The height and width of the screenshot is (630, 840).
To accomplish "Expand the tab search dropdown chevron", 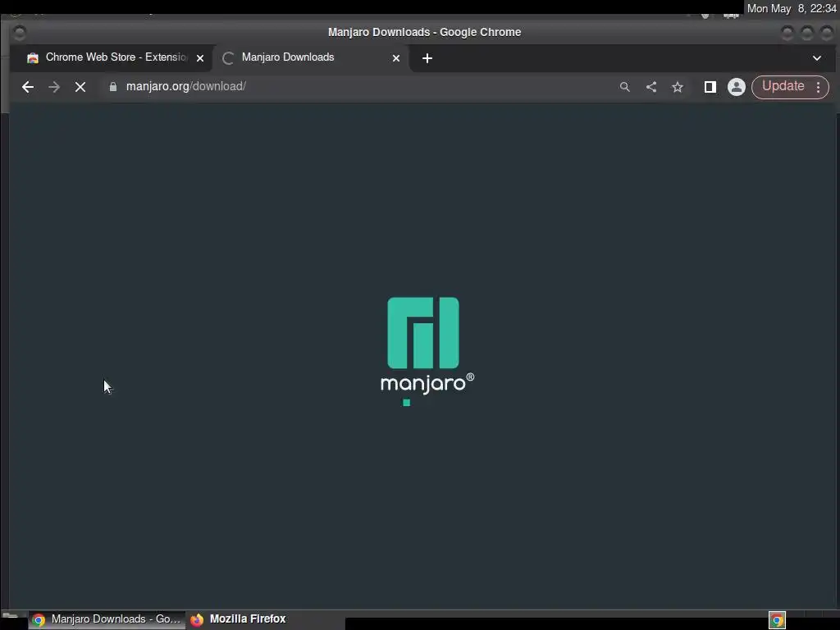I will point(817,58).
